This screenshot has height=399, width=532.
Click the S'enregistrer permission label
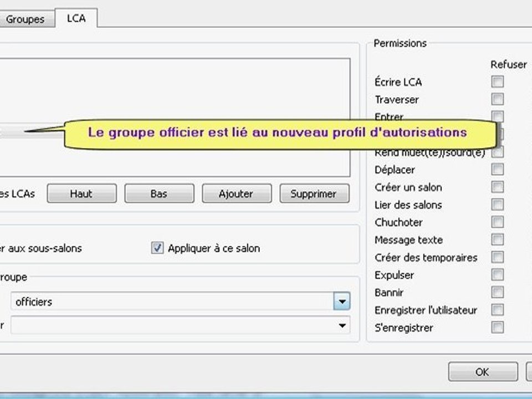[404, 328]
